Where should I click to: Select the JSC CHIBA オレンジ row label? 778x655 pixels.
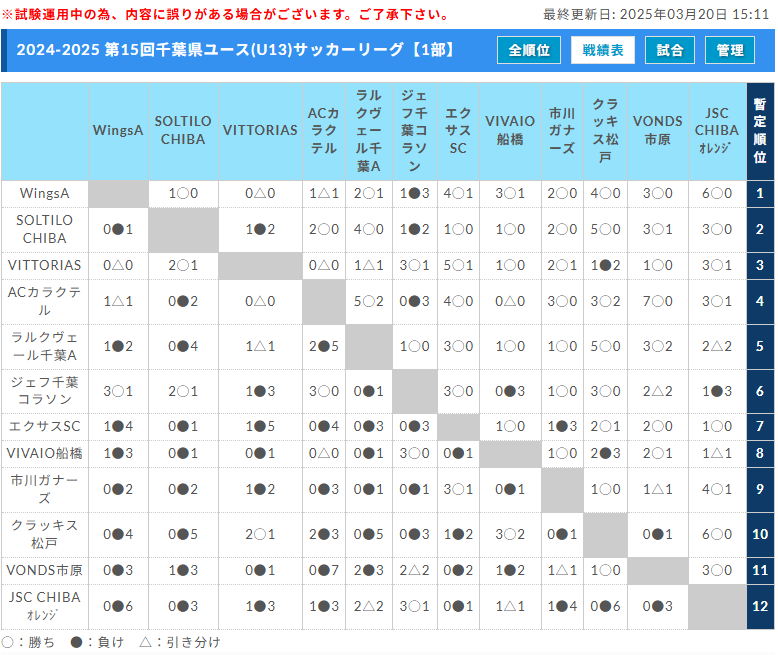pos(45,606)
